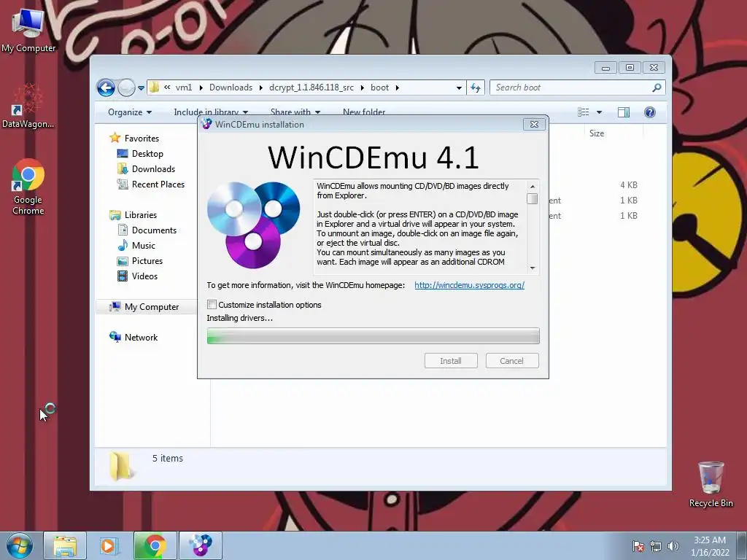Navigate to Downloads breadcrumb

tap(231, 87)
